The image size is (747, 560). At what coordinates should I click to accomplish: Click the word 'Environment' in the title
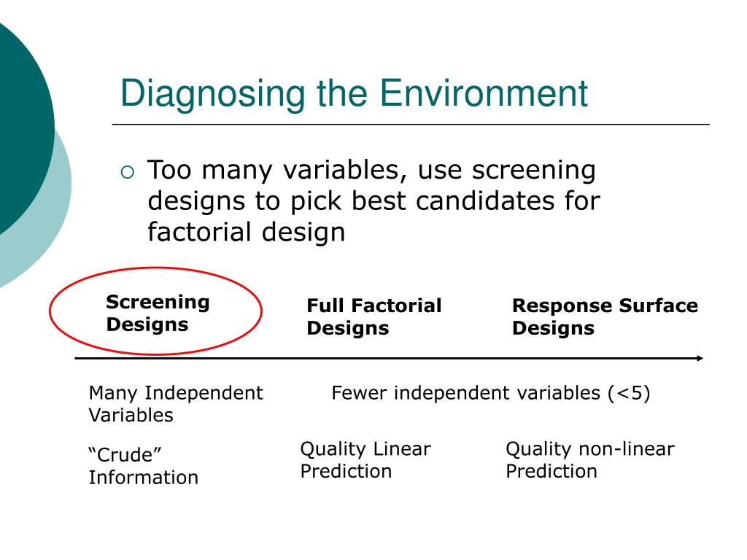point(484,93)
